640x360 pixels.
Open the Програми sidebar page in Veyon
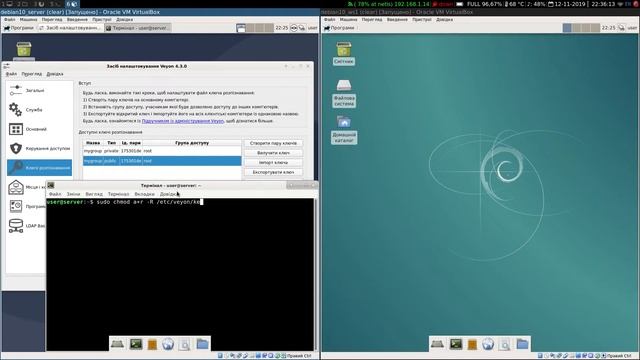[x=26, y=206]
